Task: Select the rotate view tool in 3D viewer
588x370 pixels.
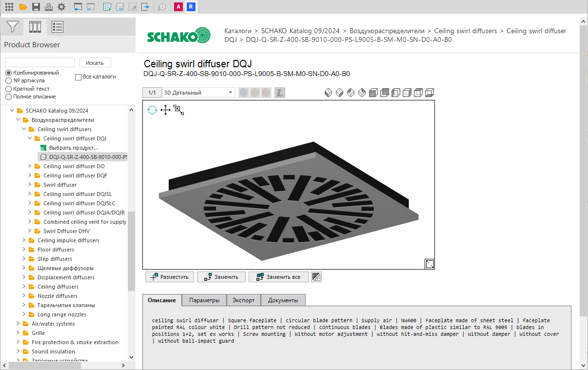Action: coord(153,110)
